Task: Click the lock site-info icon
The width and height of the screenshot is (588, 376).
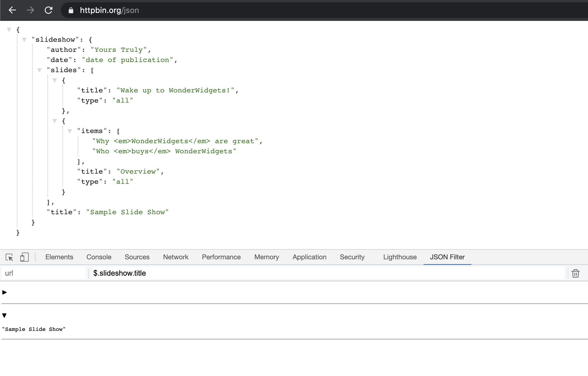Action: tap(71, 10)
